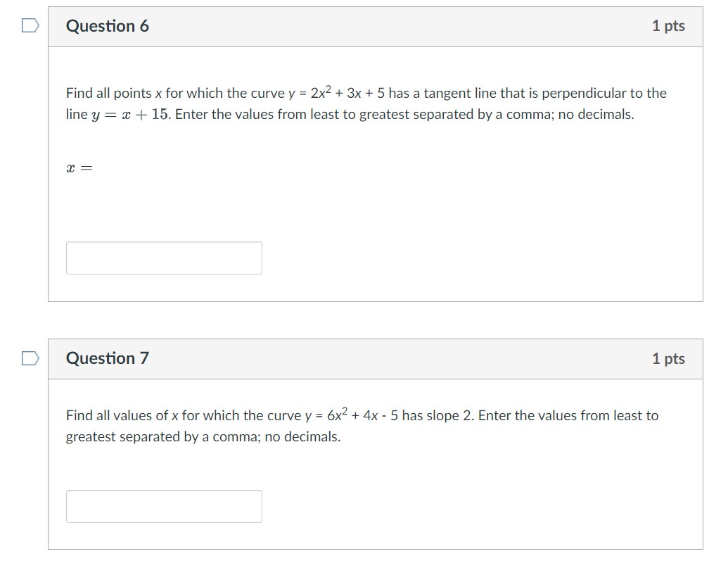Click the x = prompt in Question 6
728x561 pixels.
(x=77, y=167)
